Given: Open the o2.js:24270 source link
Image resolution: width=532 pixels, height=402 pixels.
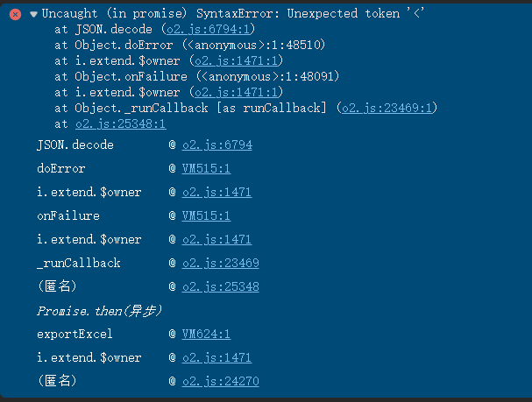Looking at the screenshot, I should click(x=220, y=381).
